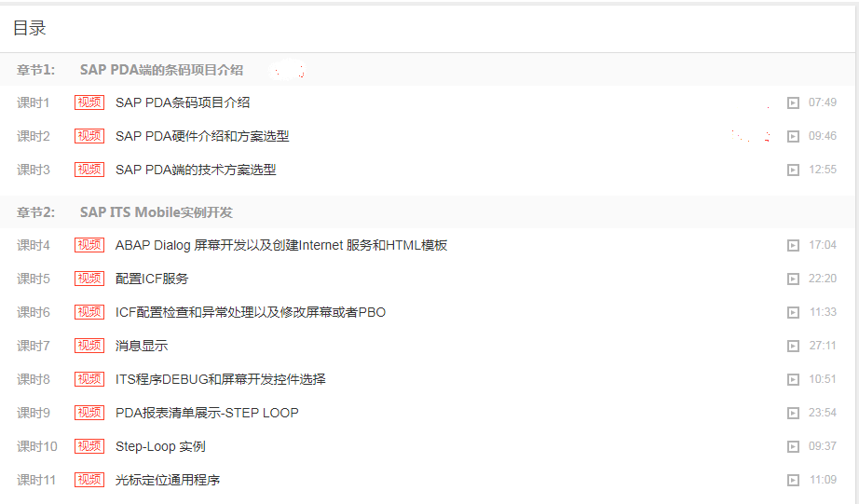Image resolution: width=859 pixels, height=504 pixels.
Task: Open lesson ABAP Dialog 屏幕开发 Internet服务
Action: [281, 245]
